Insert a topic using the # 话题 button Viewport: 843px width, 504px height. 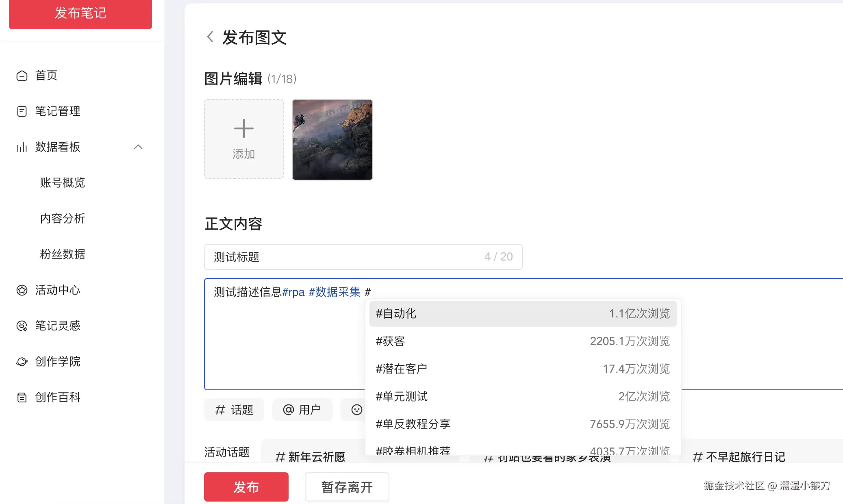pos(234,410)
